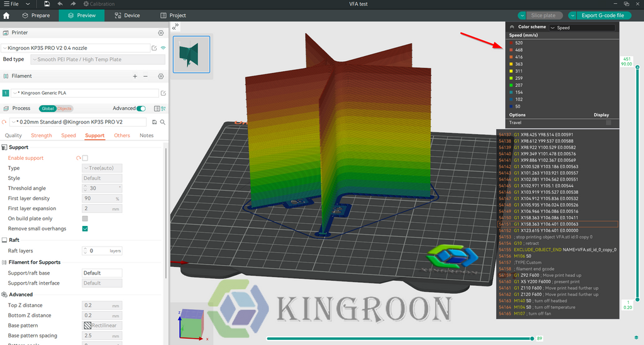The image size is (644, 345).
Task: Click the Slice plate button
Action: click(x=543, y=16)
